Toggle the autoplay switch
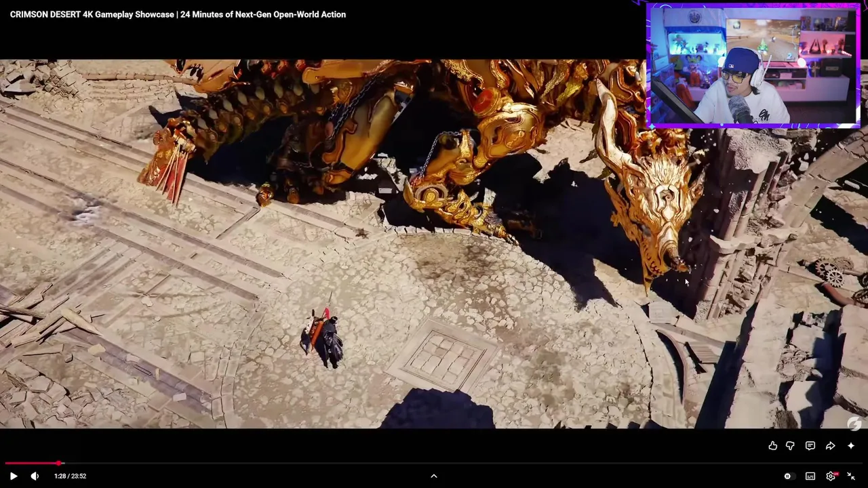Screen dimensions: 868x488 click(788, 476)
